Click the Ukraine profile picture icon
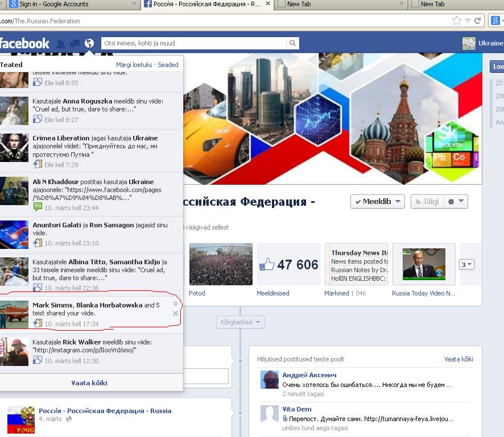The height and width of the screenshot is (437, 504). pyautogui.click(x=469, y=43)
